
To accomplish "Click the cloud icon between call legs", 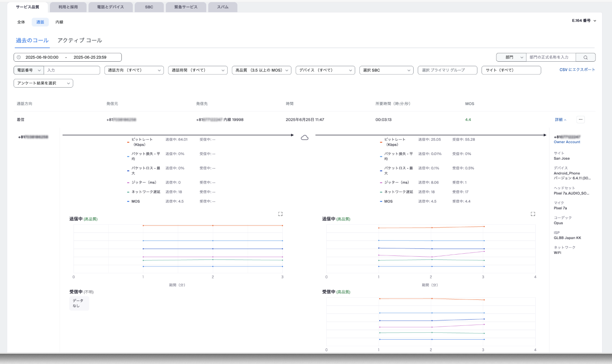I will [305, 137].
